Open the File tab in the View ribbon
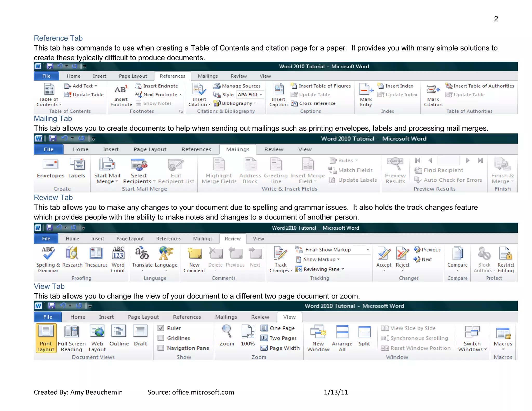 (x=48, y=317)
